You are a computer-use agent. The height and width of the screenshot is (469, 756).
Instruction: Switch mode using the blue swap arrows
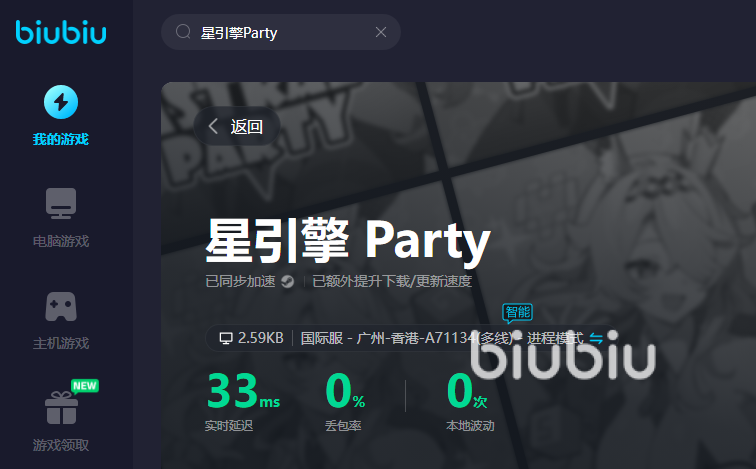click(596, 338)
